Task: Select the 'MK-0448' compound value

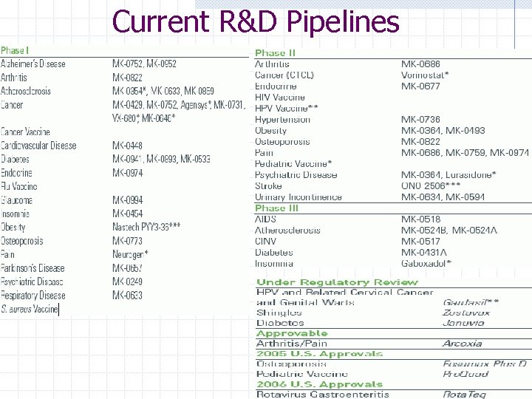Action: (128, 146)
